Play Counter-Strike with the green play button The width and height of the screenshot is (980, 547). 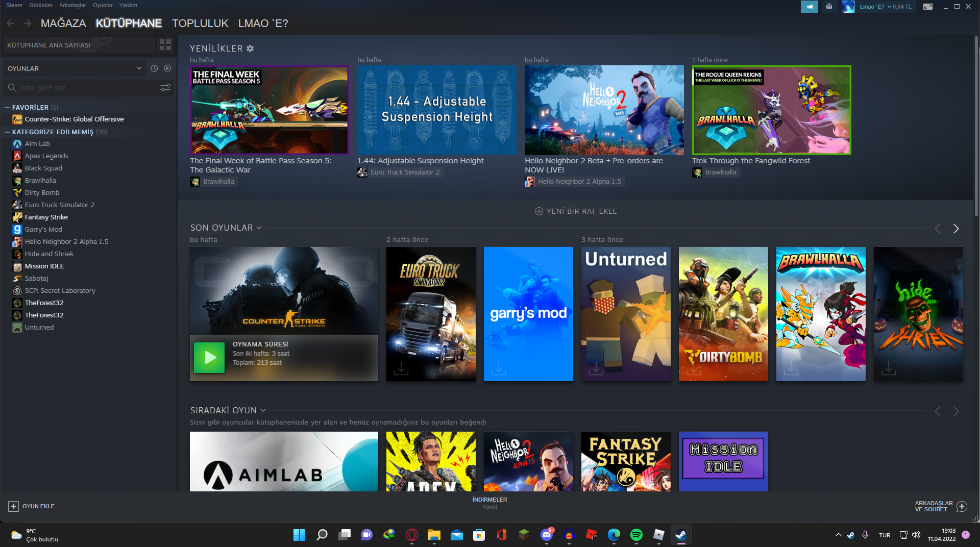(x=209, y=358)
